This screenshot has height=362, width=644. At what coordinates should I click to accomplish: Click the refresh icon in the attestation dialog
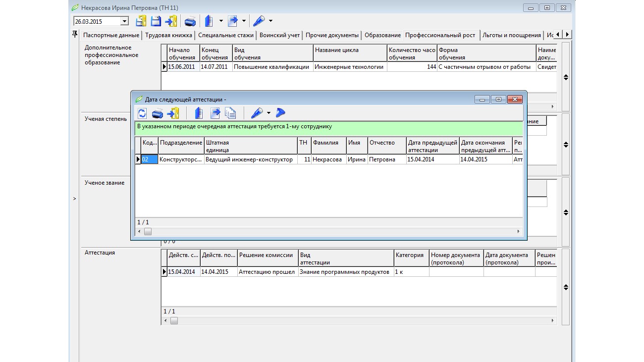coord(142,113)
